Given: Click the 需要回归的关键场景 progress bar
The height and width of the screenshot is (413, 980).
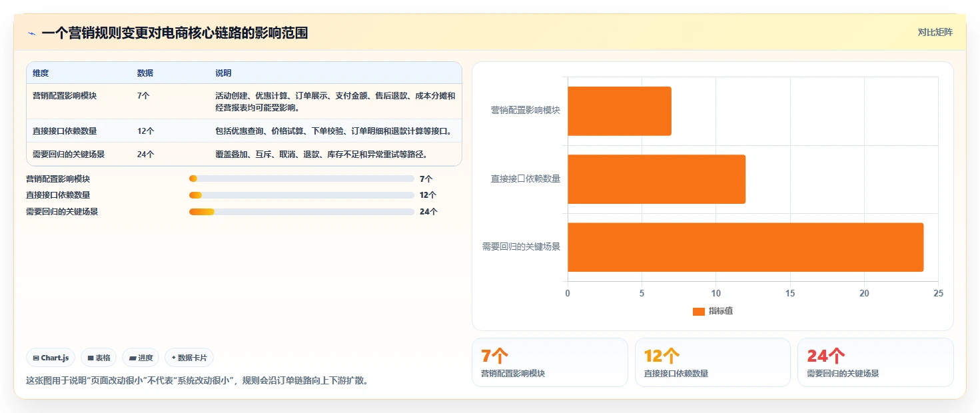Looking at the screenshot, I should coord(302,212).
